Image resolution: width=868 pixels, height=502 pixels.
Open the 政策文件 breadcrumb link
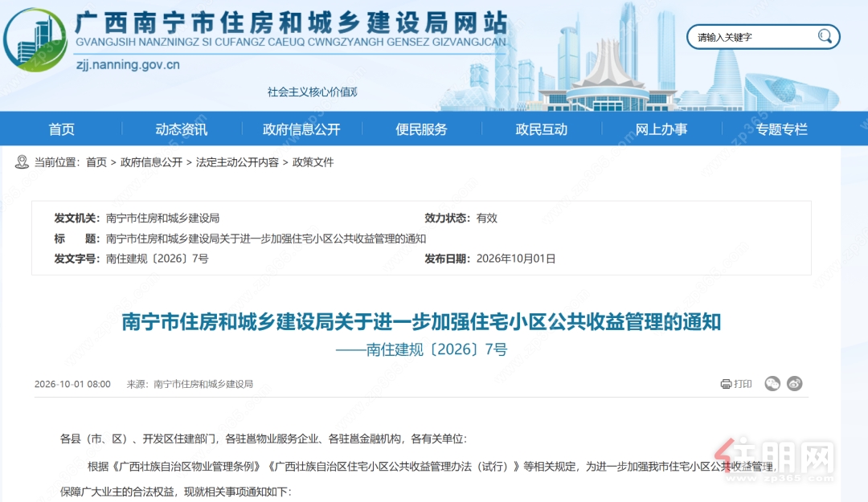point(313,162)
